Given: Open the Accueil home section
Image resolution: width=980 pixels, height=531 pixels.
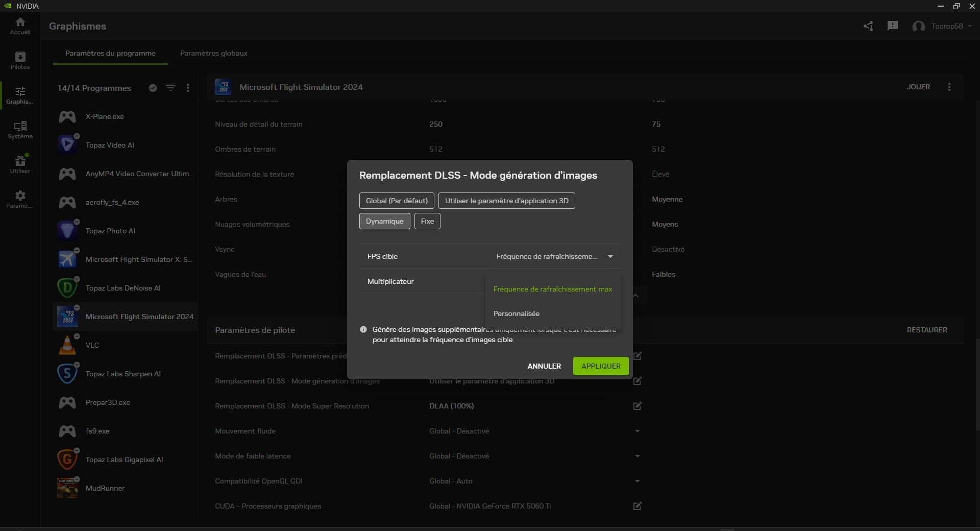Looking at the screenshot, I should click(x=20, y=26).
